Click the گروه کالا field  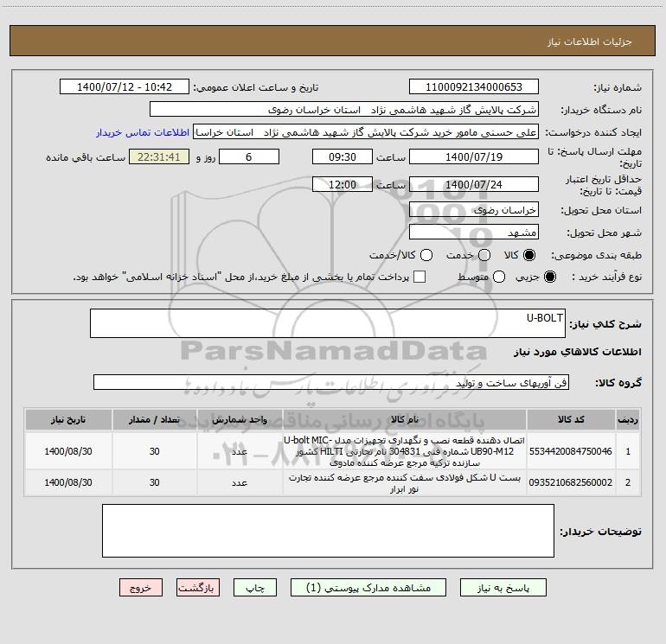331,382
